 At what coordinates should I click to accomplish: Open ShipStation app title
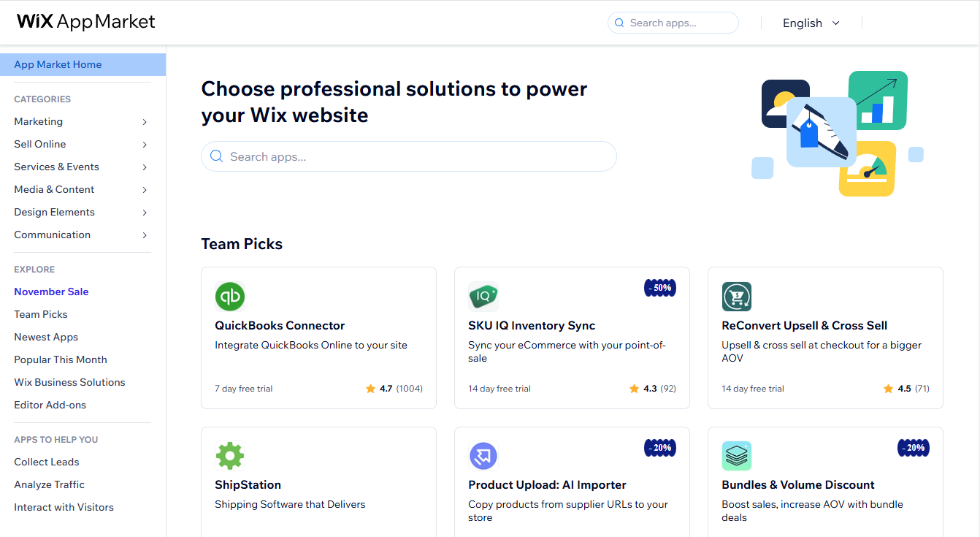point(248,485)
